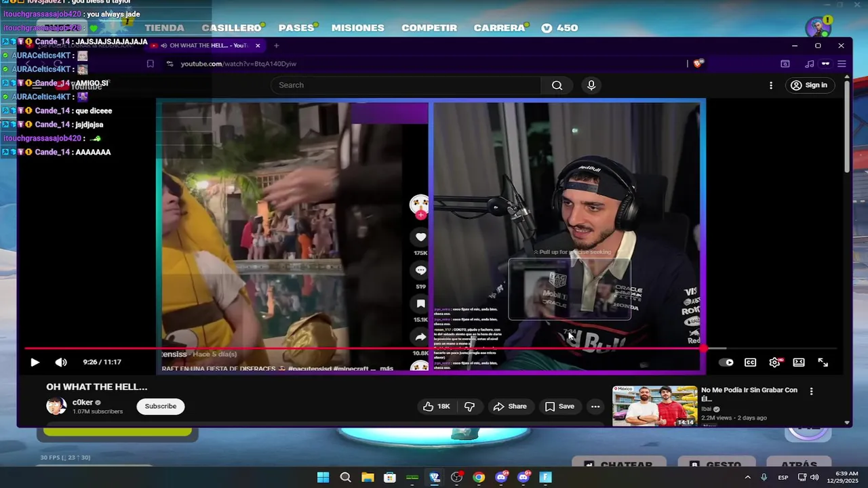Sign in to YouTube
Viewport: 868px width, 488px height.
click(809, 85)
